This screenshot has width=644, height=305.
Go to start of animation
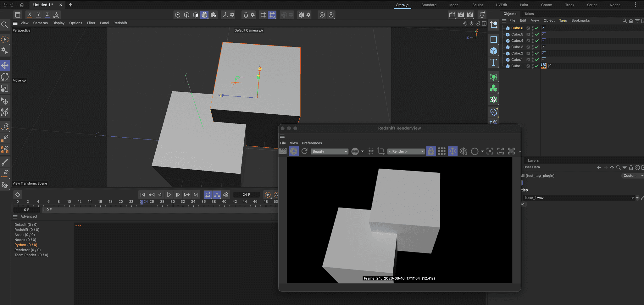tap(142, 195)
